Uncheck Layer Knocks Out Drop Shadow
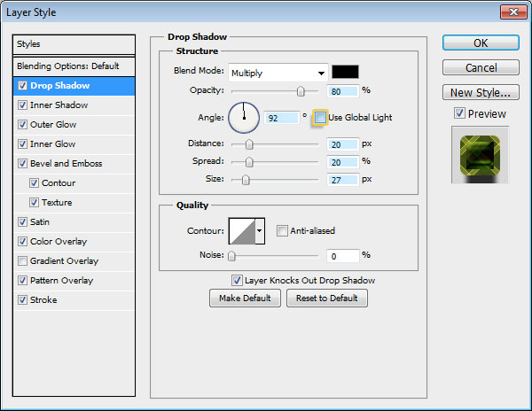Screen dimensions: 532x411 (x=237, y=280)
